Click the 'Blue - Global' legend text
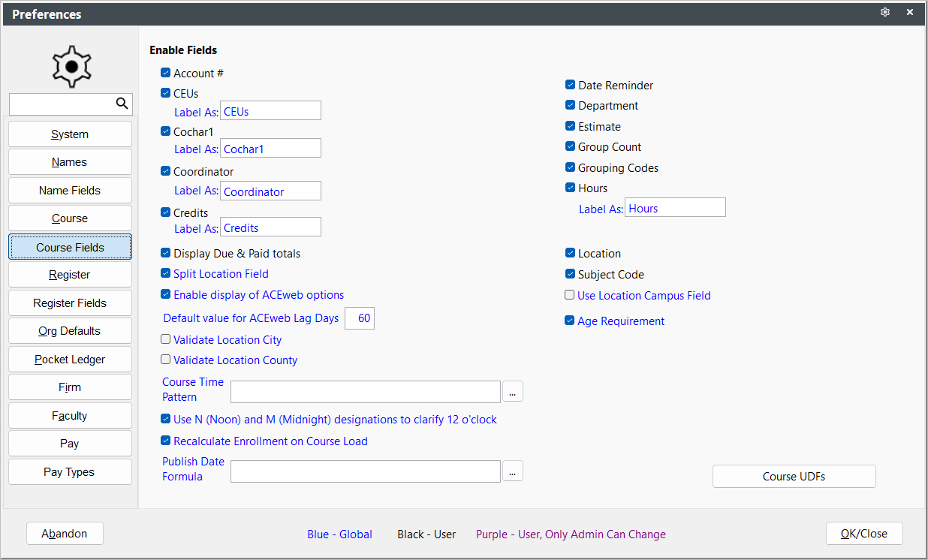The width and height of the screenshot is (928, 560). click(x=339, y=534)
